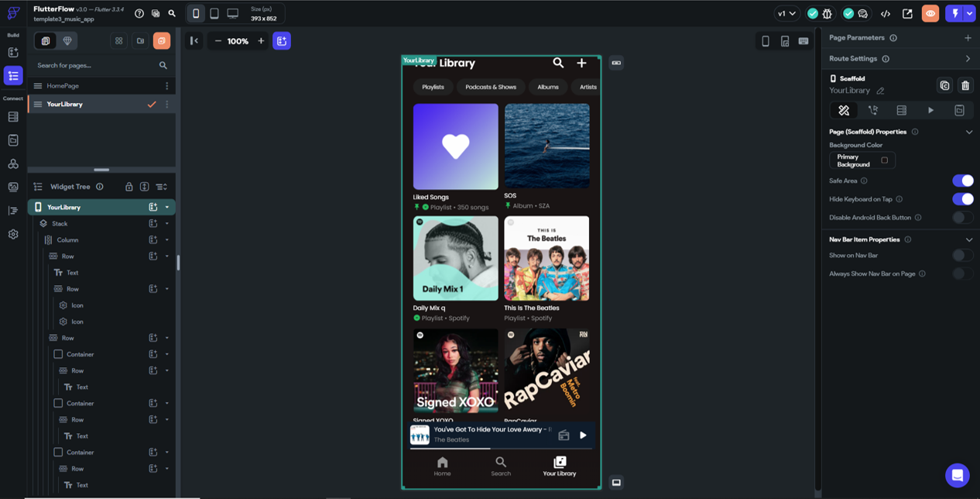Open the developer code view icon
Viewport: 980px width, 499px height.
pyautogui.click(x=886, y=13)
